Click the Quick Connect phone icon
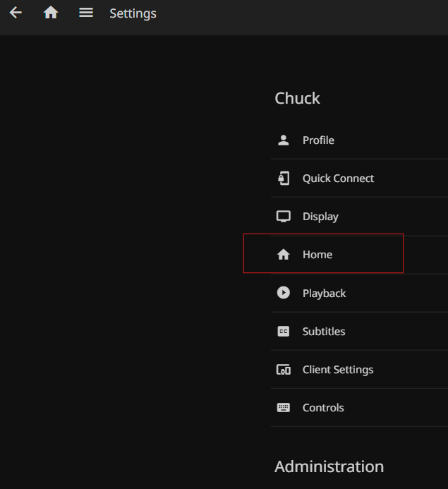Viewport: 448px width, 489px height. 284,179
